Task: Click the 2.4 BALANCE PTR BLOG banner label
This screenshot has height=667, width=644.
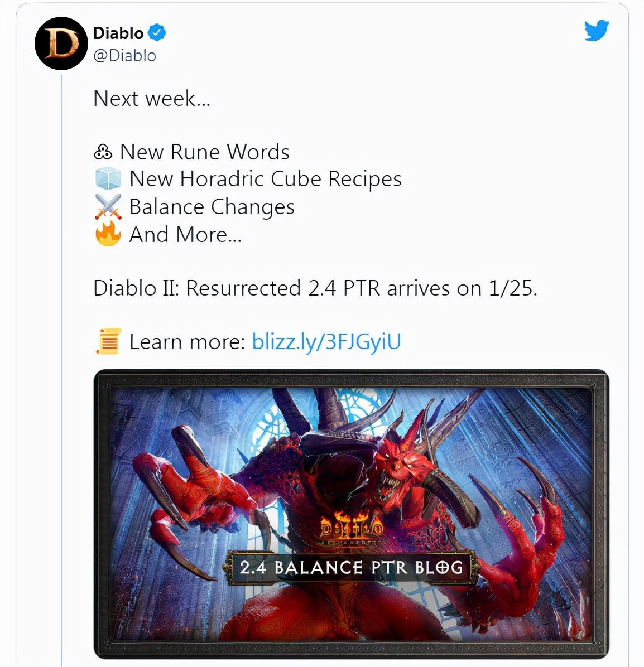Action: (351, 568)
